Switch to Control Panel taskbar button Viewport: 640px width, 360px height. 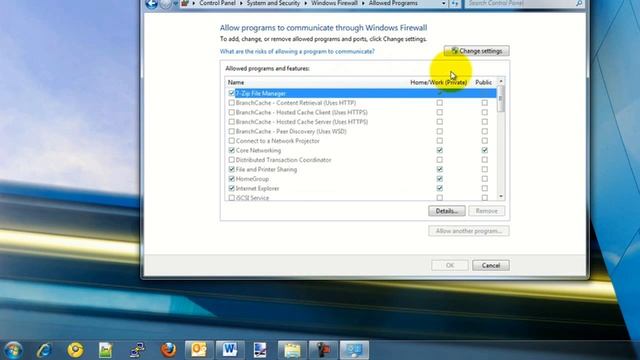354,351
